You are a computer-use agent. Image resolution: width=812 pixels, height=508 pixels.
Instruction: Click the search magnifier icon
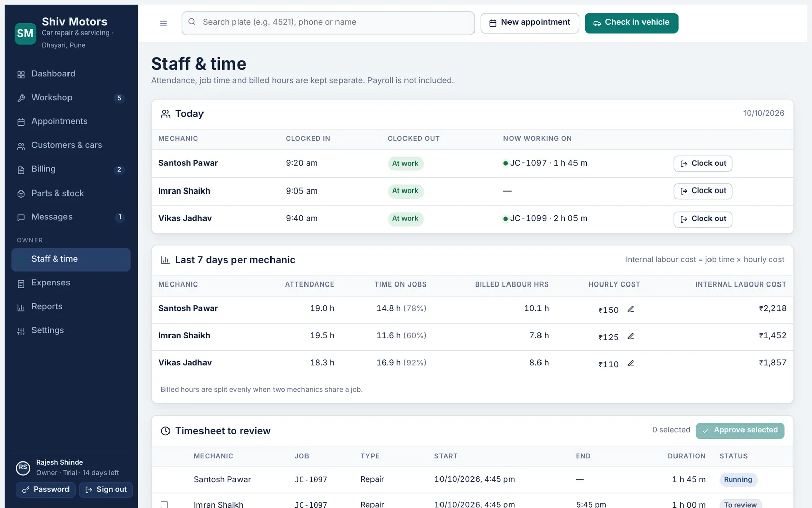pyautogui.click(x=192, y=22)
